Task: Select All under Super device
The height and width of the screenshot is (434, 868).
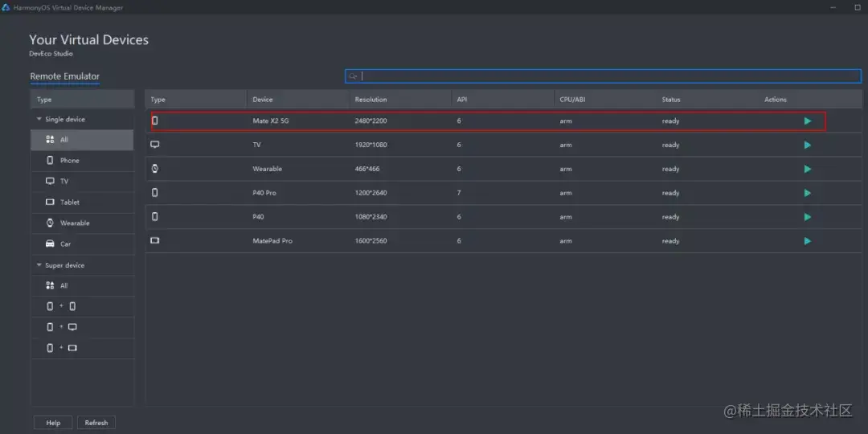Action: [82, 285]
